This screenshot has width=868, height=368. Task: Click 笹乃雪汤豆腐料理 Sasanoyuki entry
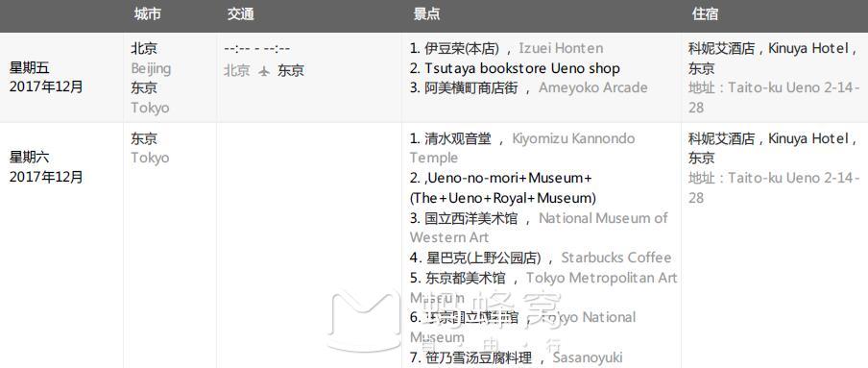tap(516, 357)
